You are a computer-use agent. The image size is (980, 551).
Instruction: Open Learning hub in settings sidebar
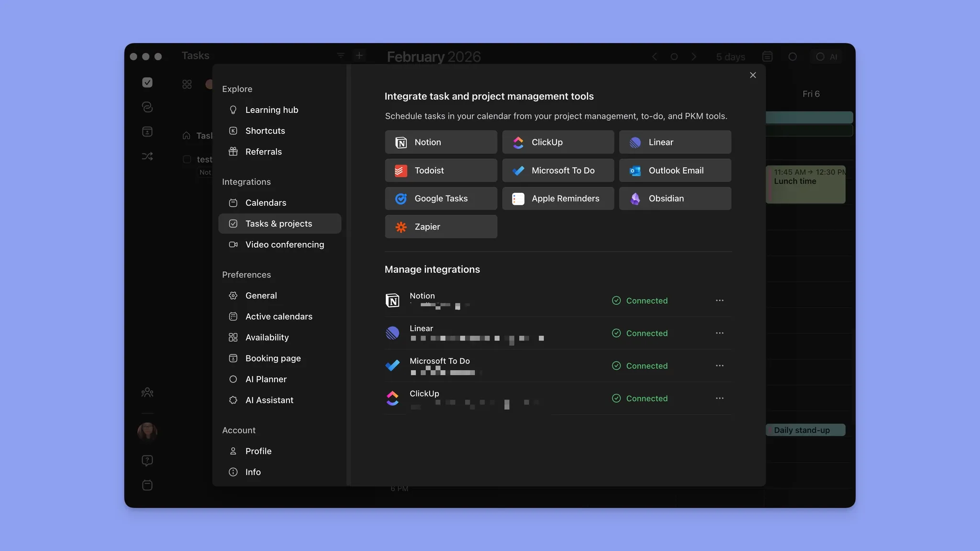tap(279, 110)
